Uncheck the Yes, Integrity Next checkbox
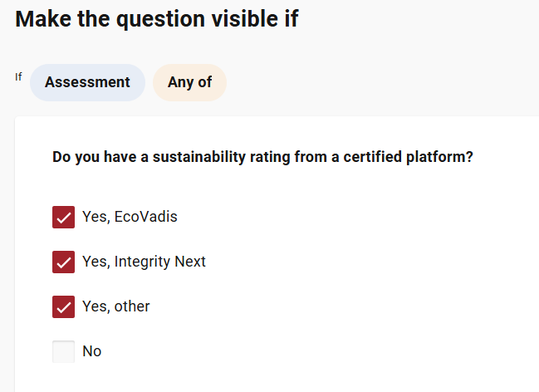 pyautogui.click(x=63, y=262)
